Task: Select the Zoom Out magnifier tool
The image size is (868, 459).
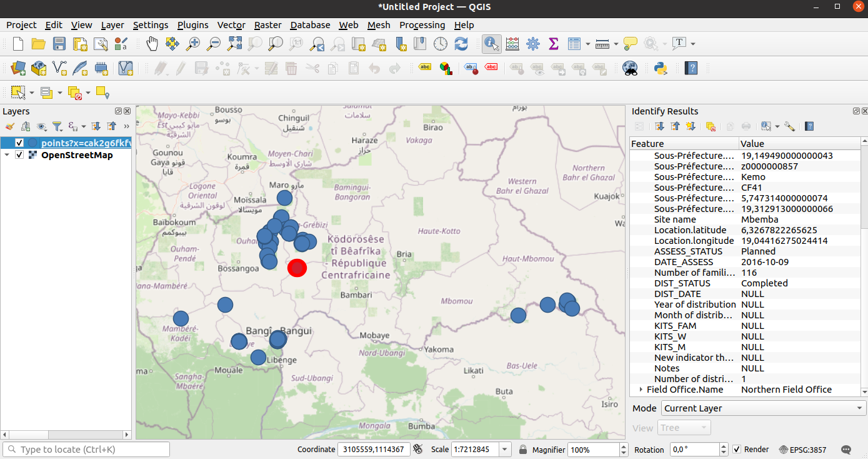Action: coord(214,44)
